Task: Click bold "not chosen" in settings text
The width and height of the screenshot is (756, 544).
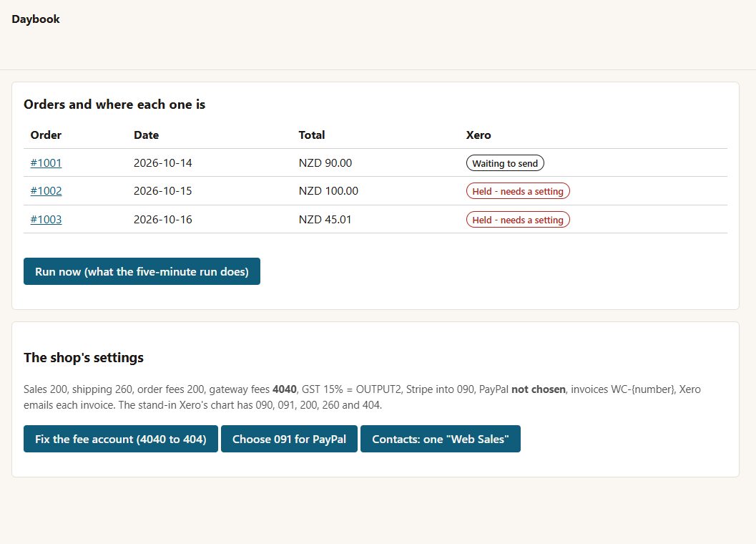Action: (x=538, y=389)
